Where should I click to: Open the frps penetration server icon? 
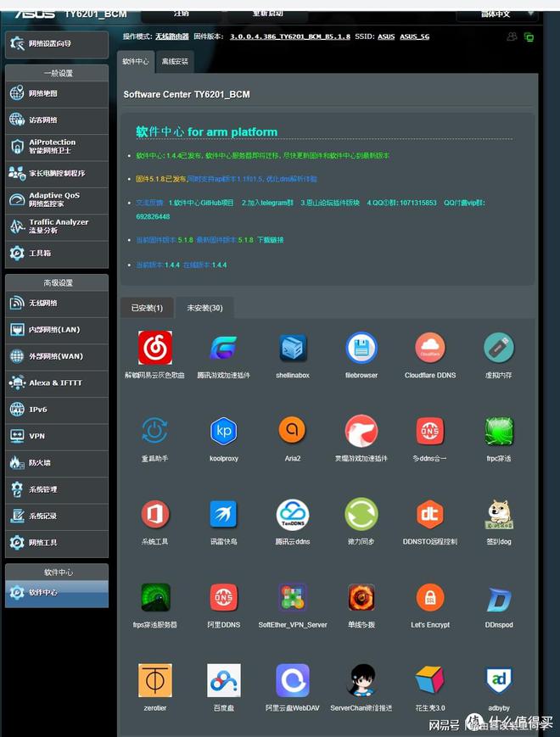pyautogui.click(x=155, y=597)
